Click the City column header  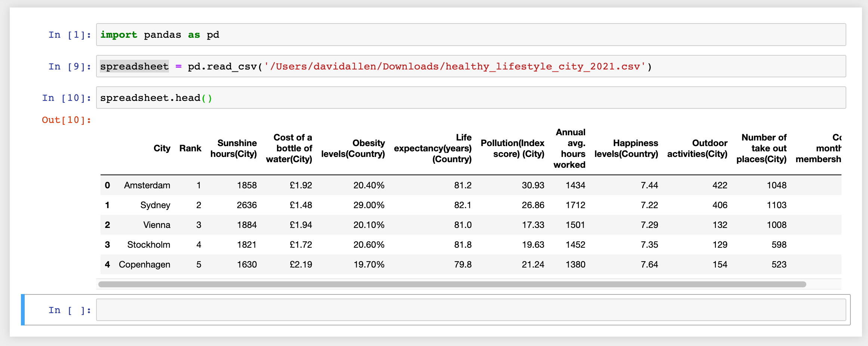pyautogui.click(x=162, y=148)
